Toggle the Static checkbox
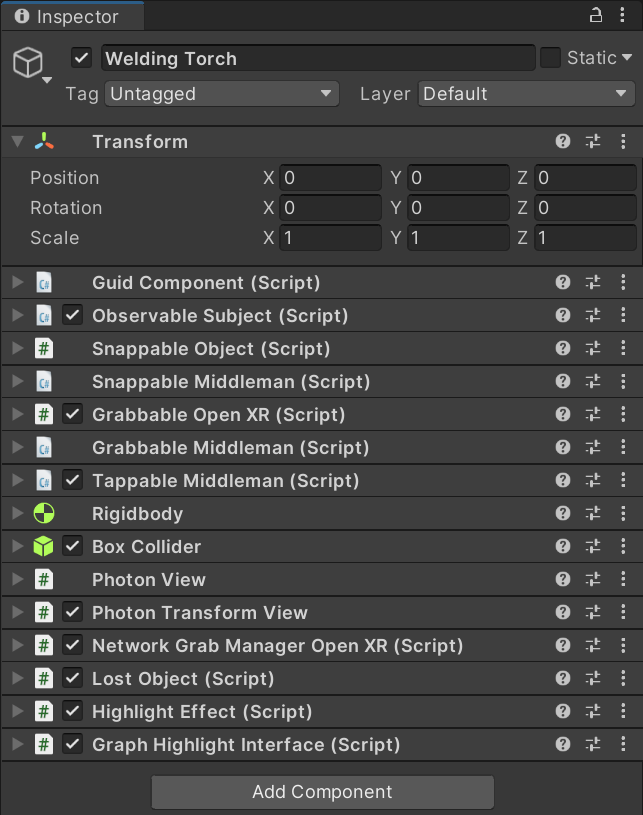 coord(550,58)
